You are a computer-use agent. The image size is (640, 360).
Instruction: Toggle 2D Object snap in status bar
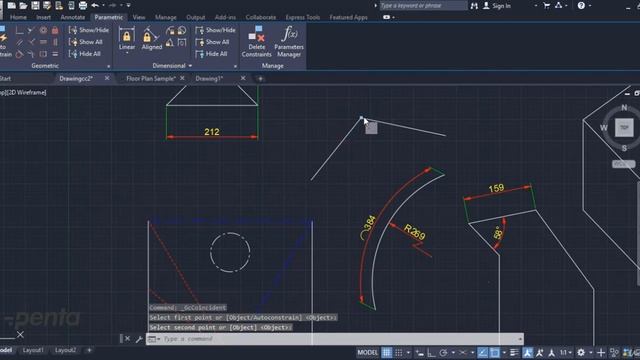tap(495, 352)
